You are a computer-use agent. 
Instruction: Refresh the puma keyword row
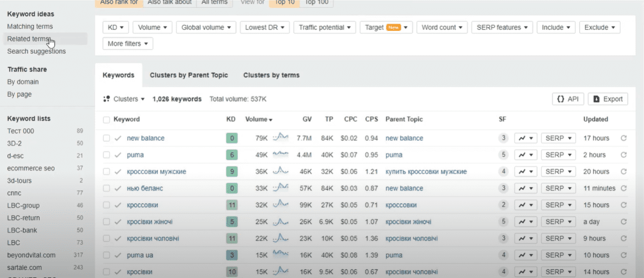[623, 155]
